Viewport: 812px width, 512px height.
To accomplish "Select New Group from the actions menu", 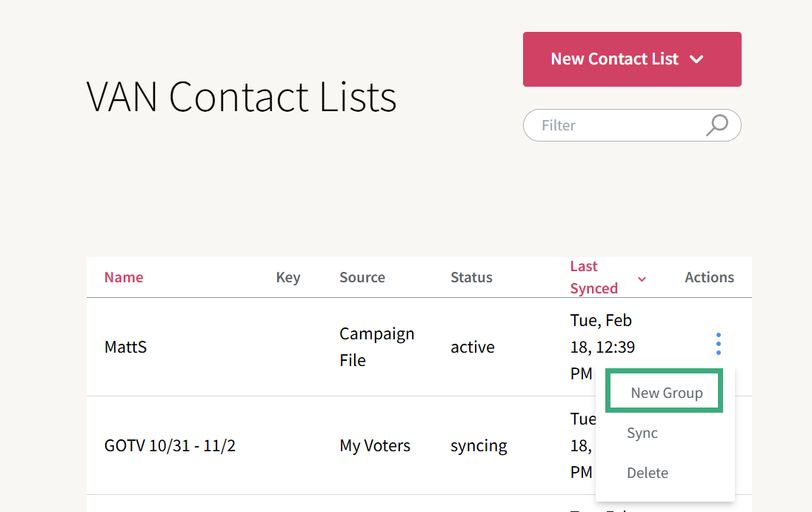I will pos(666,393).
